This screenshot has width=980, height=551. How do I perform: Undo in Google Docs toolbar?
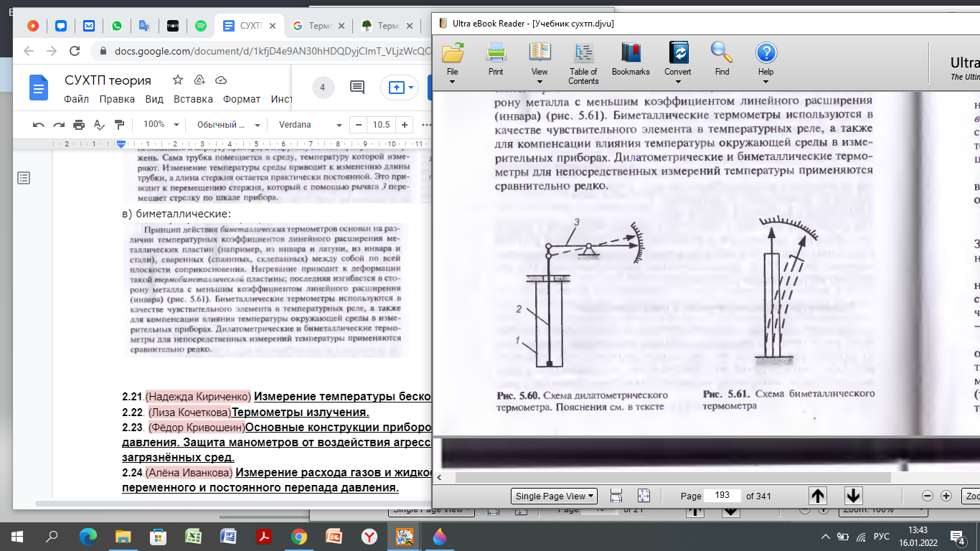tap(39, 125)
